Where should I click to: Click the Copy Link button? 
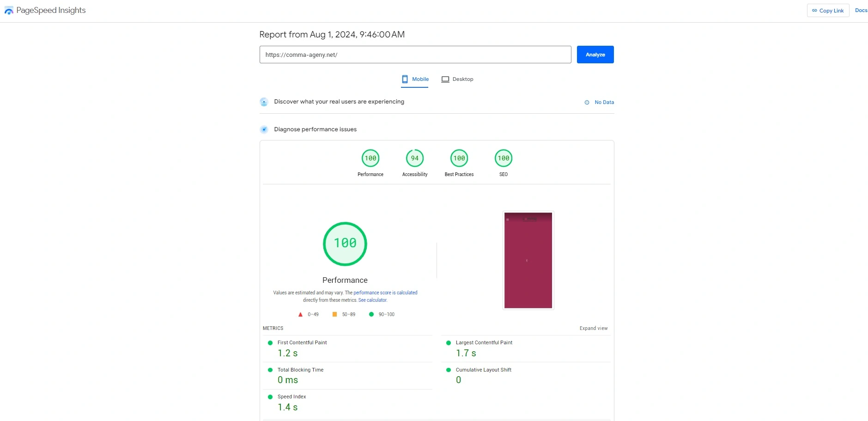(x=828, y=11)
